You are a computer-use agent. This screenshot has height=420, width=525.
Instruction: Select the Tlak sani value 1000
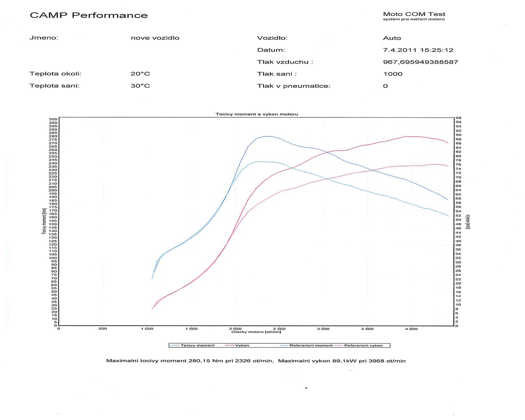tap(393, 74)
